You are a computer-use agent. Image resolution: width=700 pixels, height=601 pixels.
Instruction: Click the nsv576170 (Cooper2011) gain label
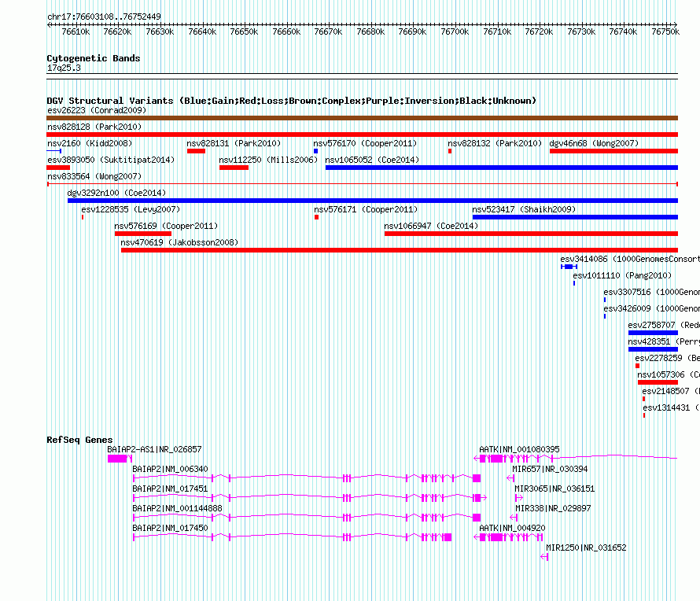(x=365, y=143)
